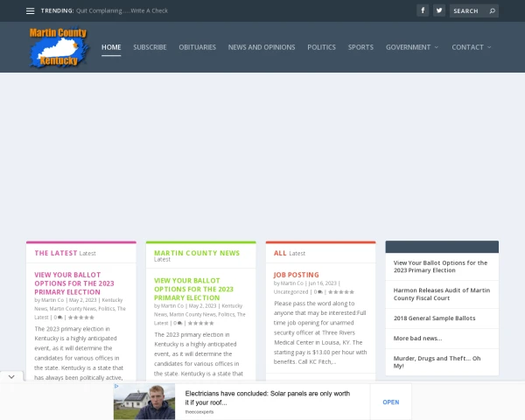The image size is (525, 420).
Task: Open the Twitter social icon
Action: (439, 10)
